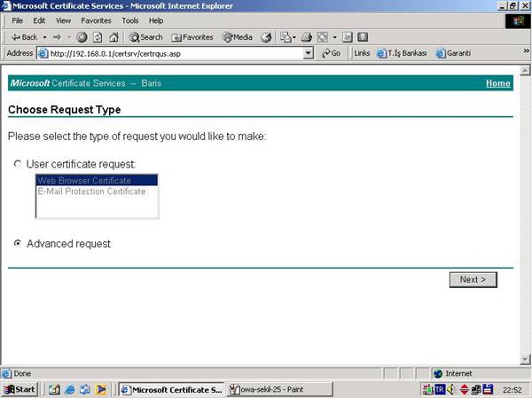
Task: Open the Garanti link in Links bar
Action: 453,53
